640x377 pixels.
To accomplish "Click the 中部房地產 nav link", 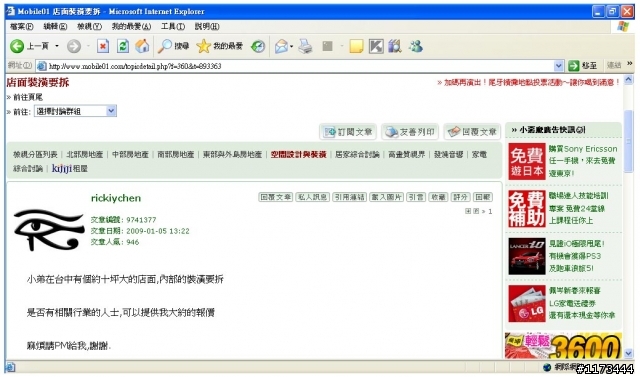I will coord(130,155).
